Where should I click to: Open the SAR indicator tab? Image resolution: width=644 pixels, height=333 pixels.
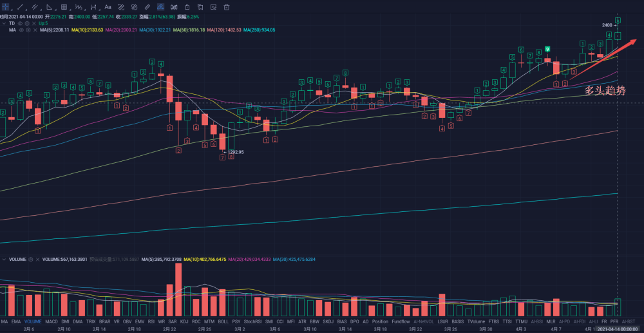pyautogui.click(x=173, y=321)
